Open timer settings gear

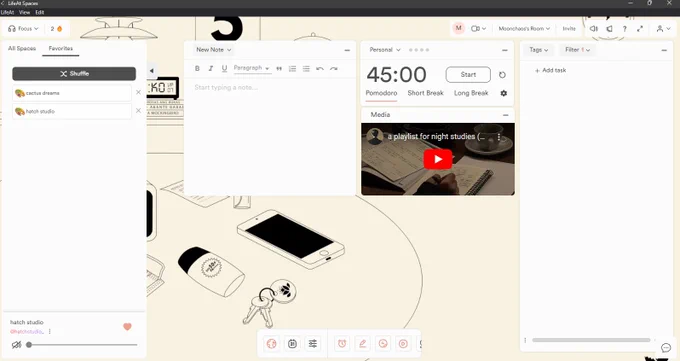tap(503, 93)
